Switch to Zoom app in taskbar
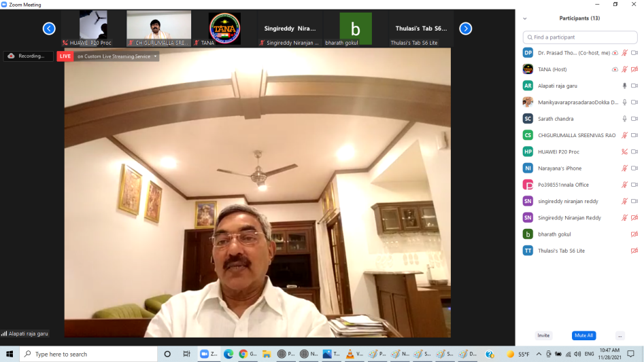 tap(209, 354)
